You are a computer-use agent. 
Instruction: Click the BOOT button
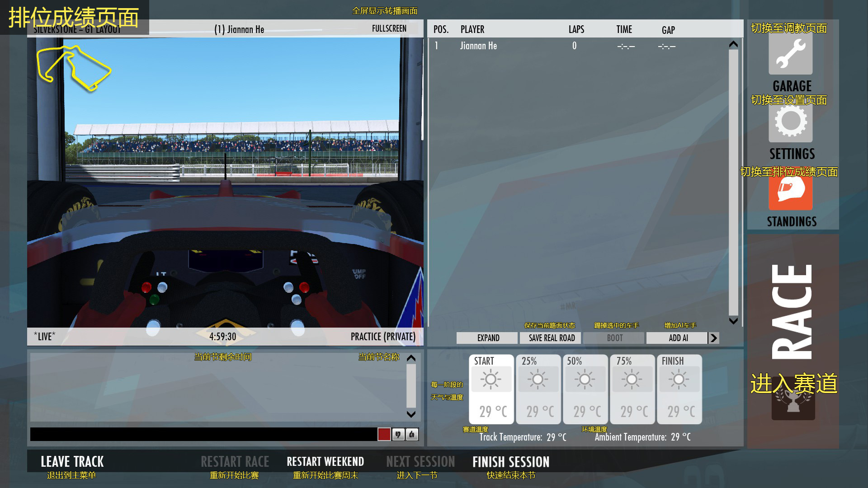pos(614,338)
